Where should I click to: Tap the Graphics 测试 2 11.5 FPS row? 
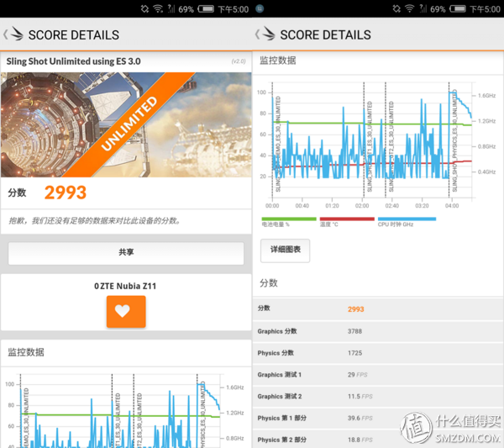click(378, 396)
